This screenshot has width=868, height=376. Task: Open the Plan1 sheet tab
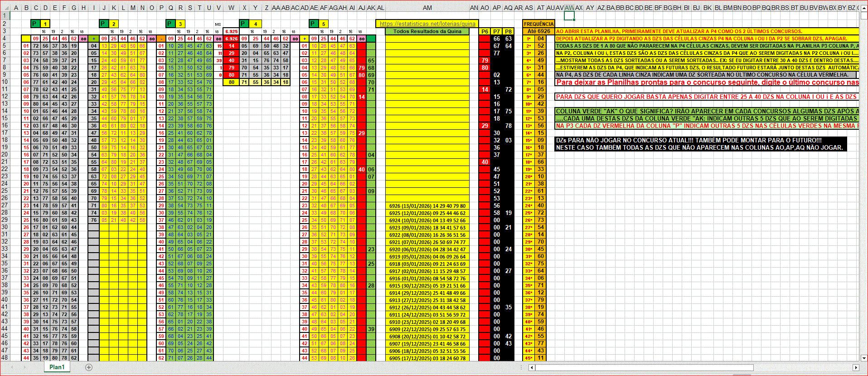pos(57,367)
